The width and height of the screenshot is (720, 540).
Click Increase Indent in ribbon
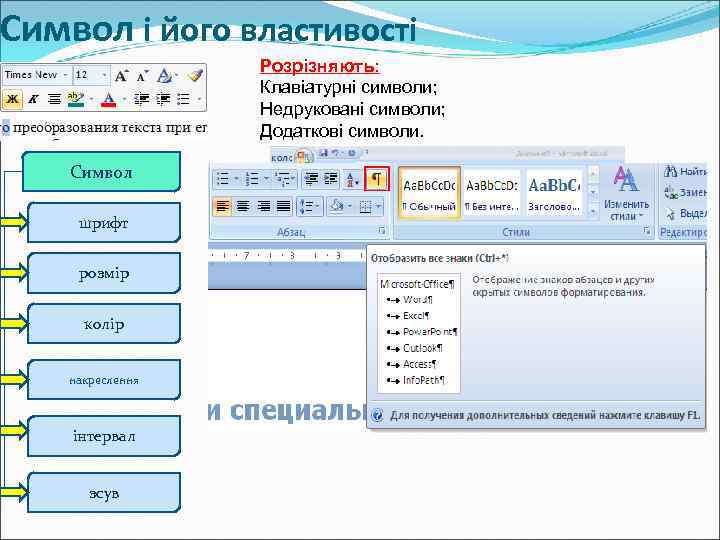click(331, 179)
